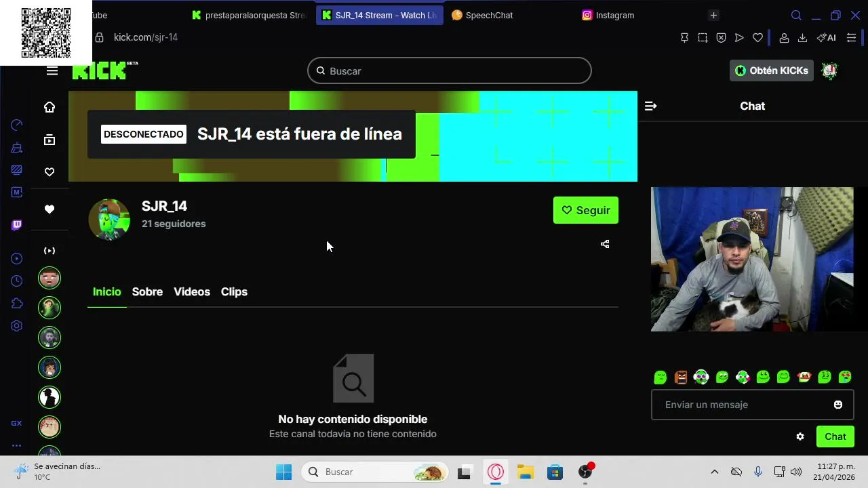Click the solid heart sidebar icon

[x=50, y=209]
